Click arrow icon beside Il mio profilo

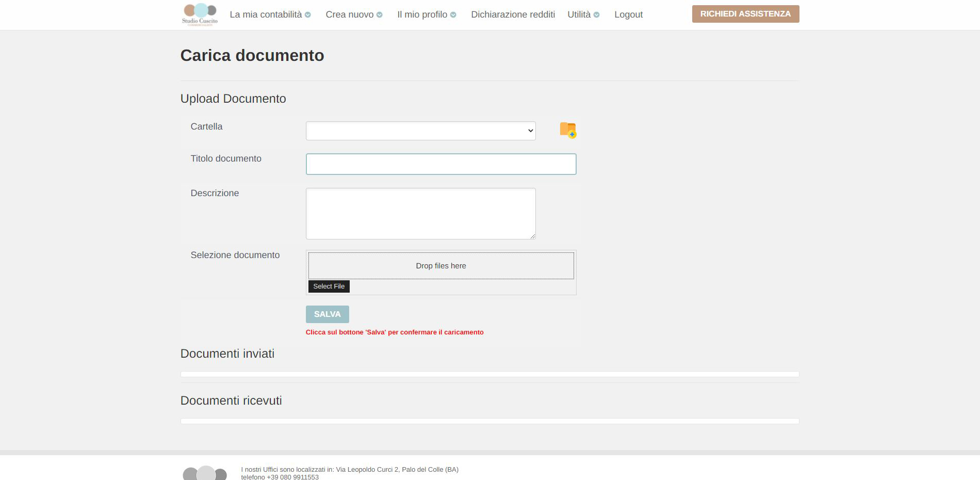[453, 15]
